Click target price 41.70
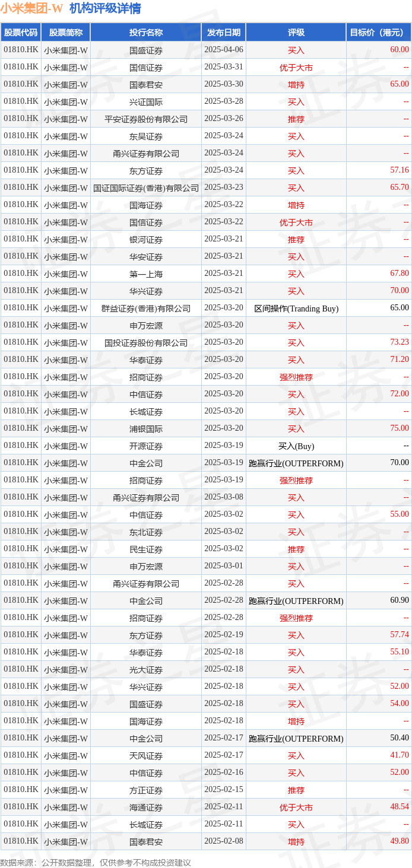The height and width of the screenshot is (868, 412). pos(400,755)
